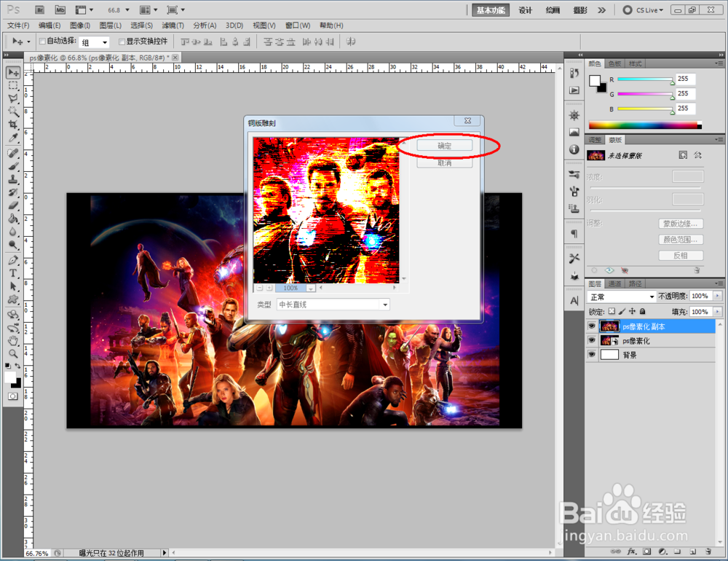
Task: Select the Paint Bucket tool
Action: point(13,219)
